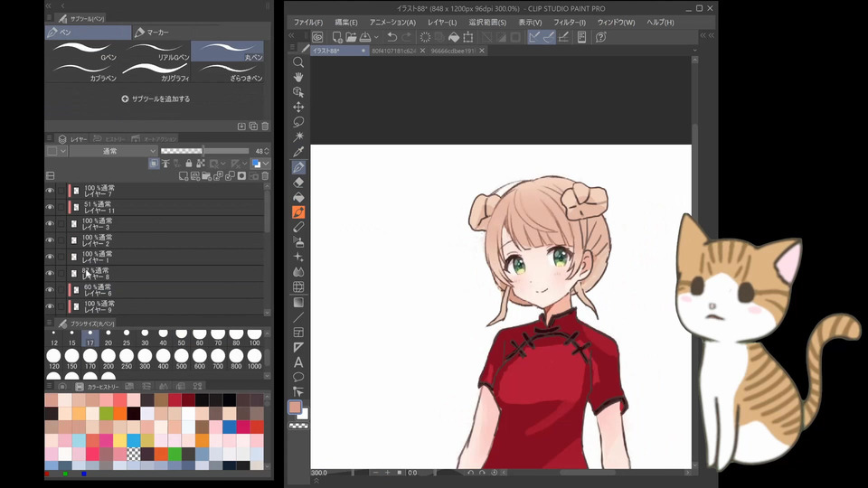
Task: Select the Text tool
Action: (298, 362)
